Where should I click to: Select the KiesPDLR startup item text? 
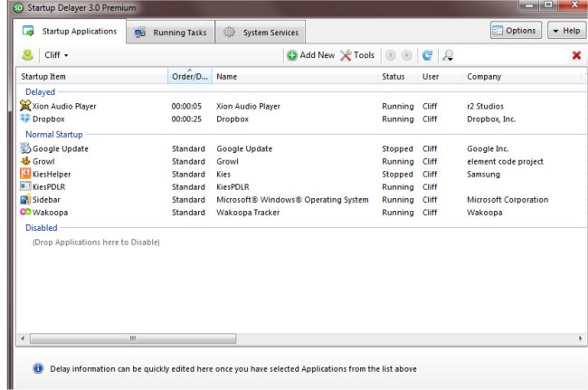[x=49, y=186]
